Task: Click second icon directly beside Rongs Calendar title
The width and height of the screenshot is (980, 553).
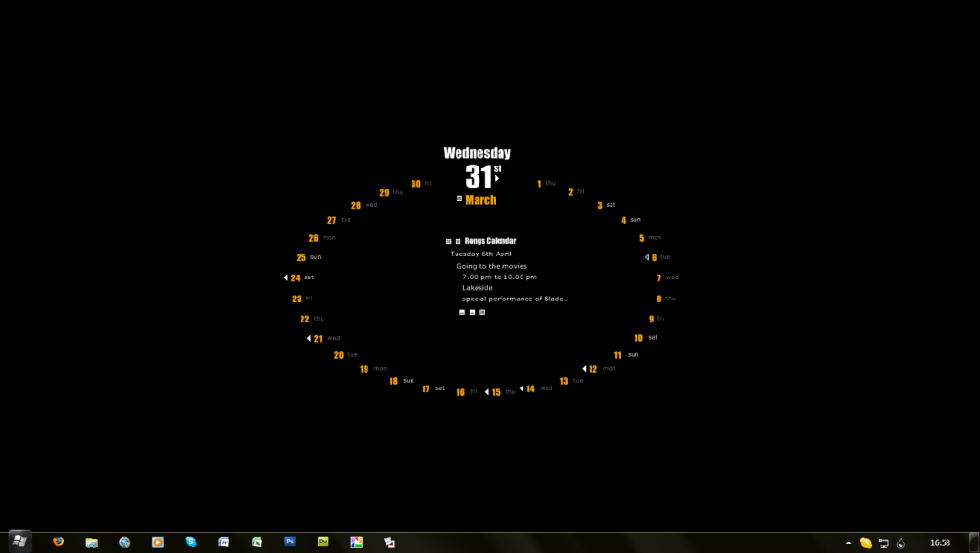Action: [457, 241]
